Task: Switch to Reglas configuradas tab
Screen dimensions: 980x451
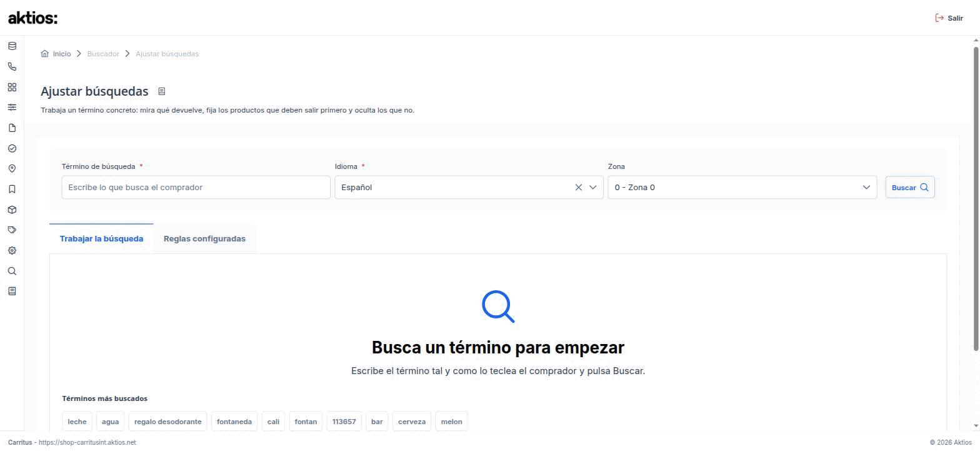Action: point(204,238)
